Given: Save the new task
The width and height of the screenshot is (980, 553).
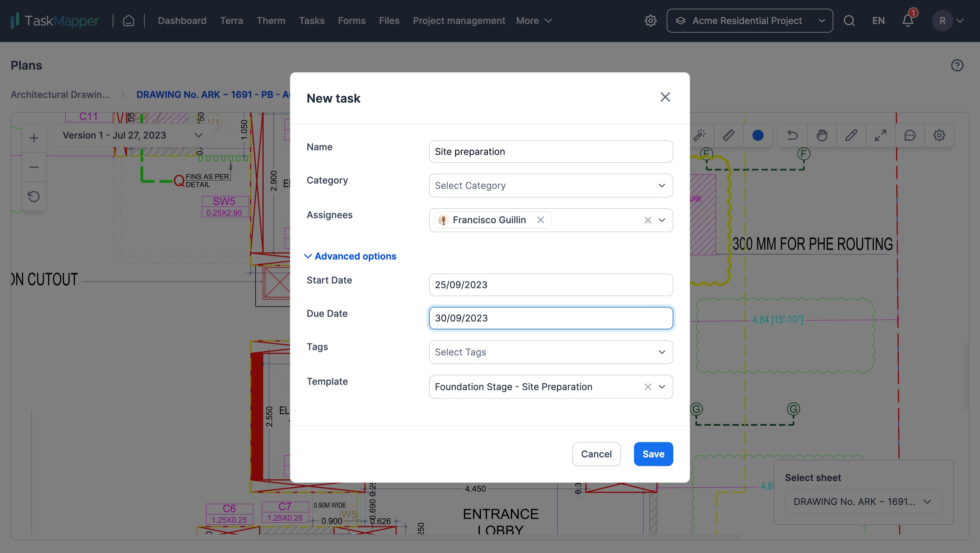Looking at the screenshot, I should click(x=653, y=454).
